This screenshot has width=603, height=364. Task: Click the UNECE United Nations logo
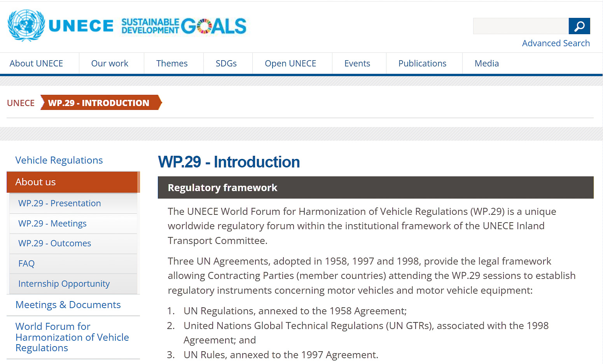coord(25,26)
